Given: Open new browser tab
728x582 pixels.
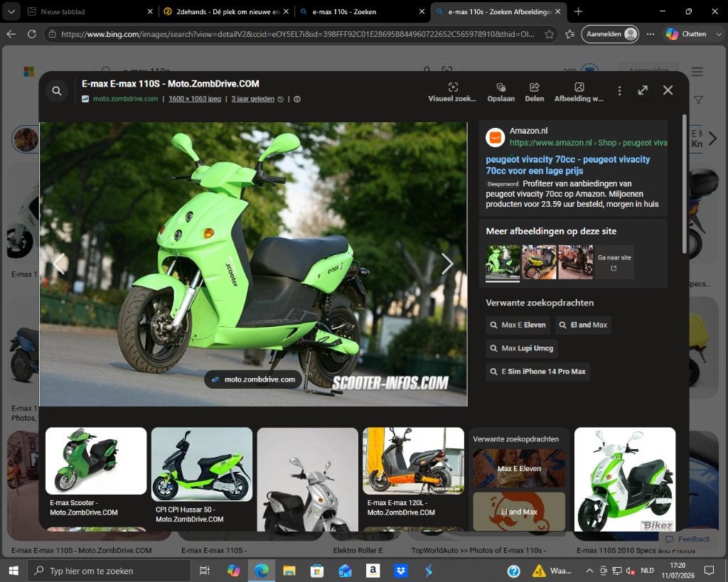Looking at the screenshot, I should (578, 11).
